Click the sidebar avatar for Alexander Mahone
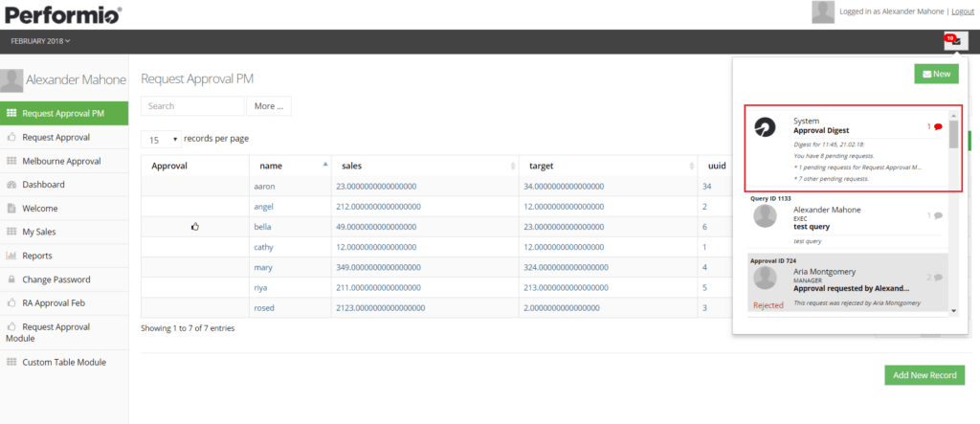This screenshot has width=980, height=424. [11, 80]
